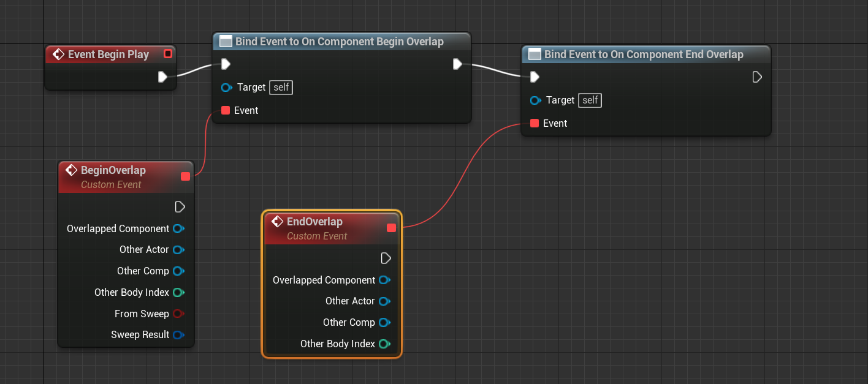
Task: Click EndOverlap Other Comp pin
Action: (384, 322)
